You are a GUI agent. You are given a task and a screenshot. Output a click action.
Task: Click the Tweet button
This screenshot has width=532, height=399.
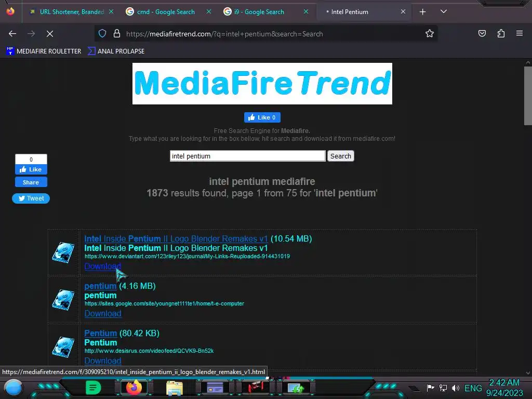tap(31, 198)
